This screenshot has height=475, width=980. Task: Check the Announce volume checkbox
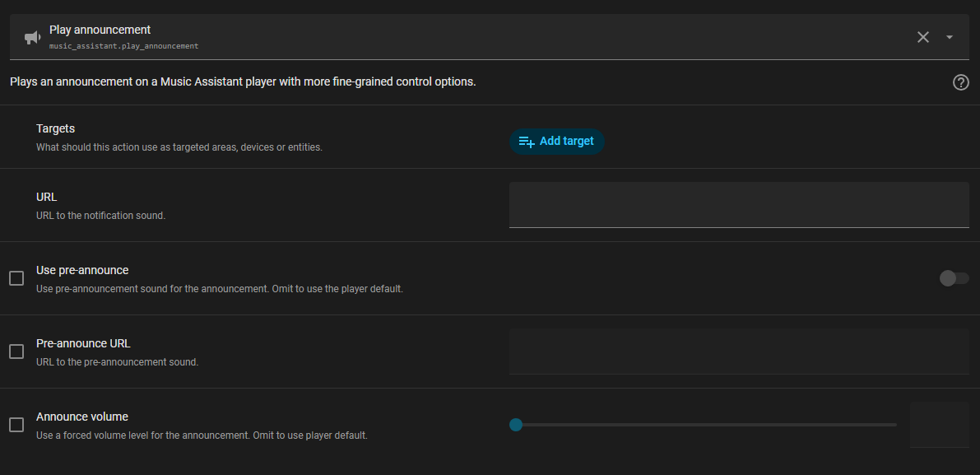16,425
